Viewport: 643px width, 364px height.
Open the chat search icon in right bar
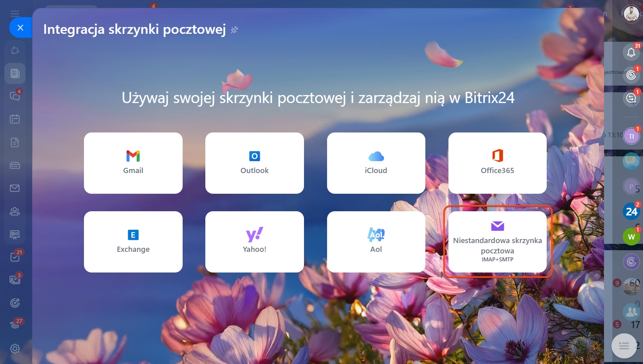[631, 98]
